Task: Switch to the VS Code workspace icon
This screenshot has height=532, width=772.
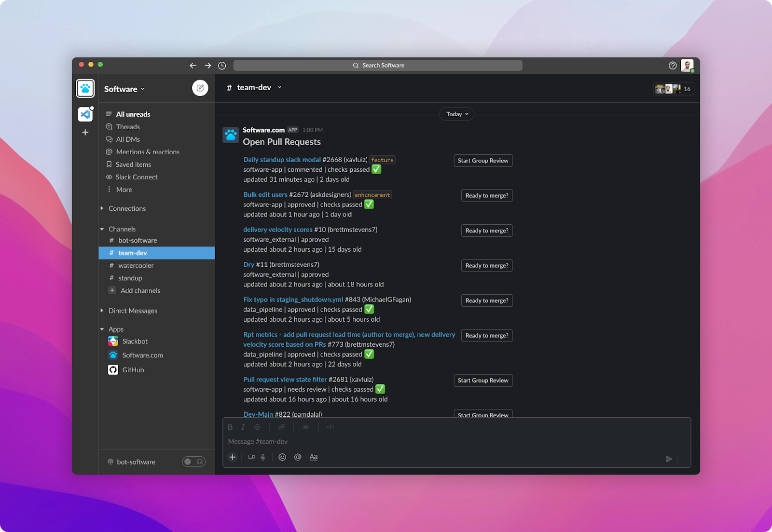Action: point(85,114)
